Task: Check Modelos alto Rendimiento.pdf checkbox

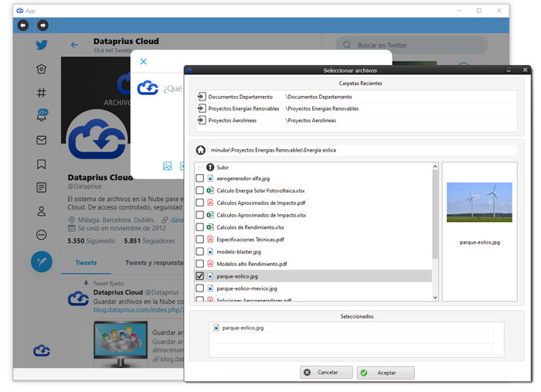Action: click(199, 264)
